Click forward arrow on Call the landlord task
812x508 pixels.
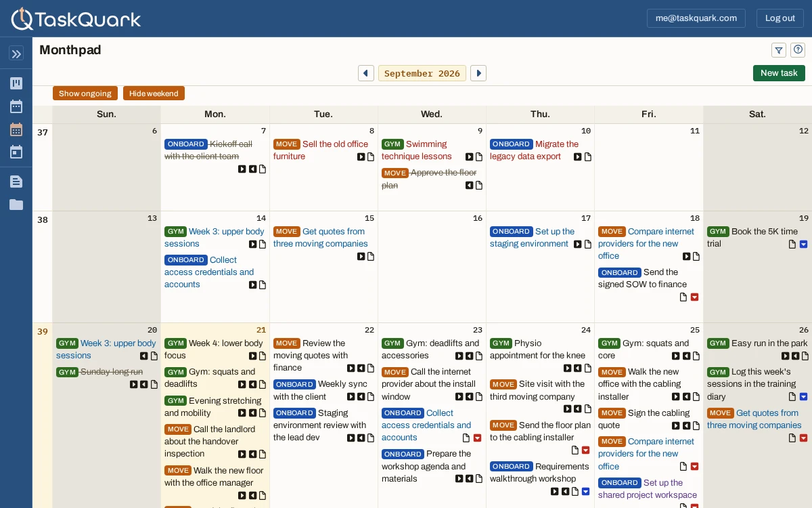[242, 454]
